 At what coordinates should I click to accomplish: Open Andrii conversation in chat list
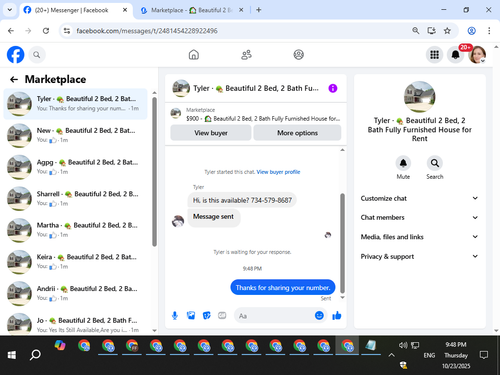[x=75, y=293]
